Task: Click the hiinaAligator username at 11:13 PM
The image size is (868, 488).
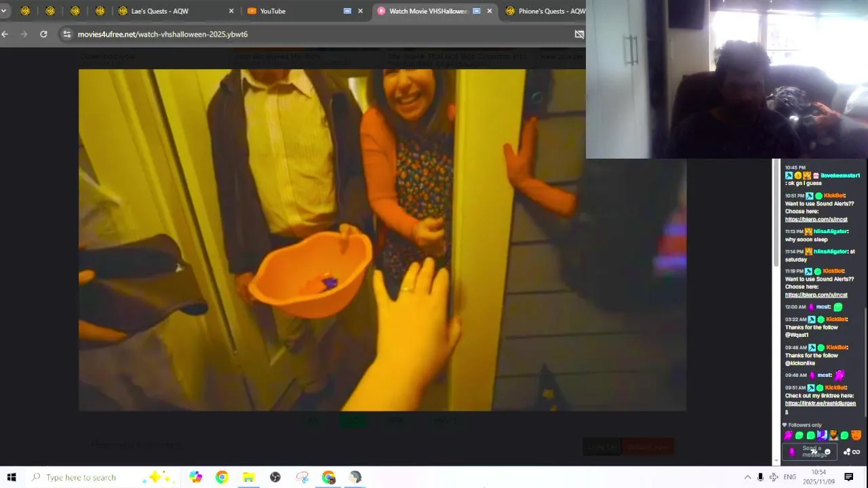Action: click(830, 231)
